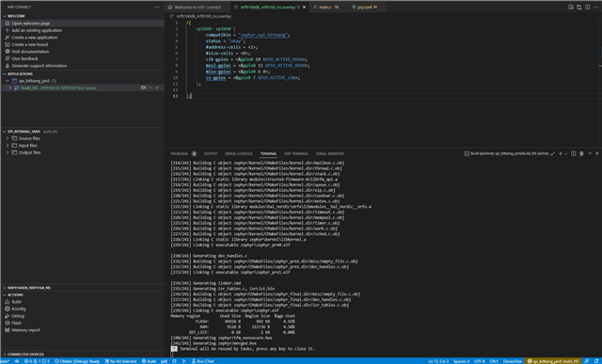Maximize the panel with the up chevron
Image resolution: width=602 pixels, height=364 pixels.
pos(590,153)
